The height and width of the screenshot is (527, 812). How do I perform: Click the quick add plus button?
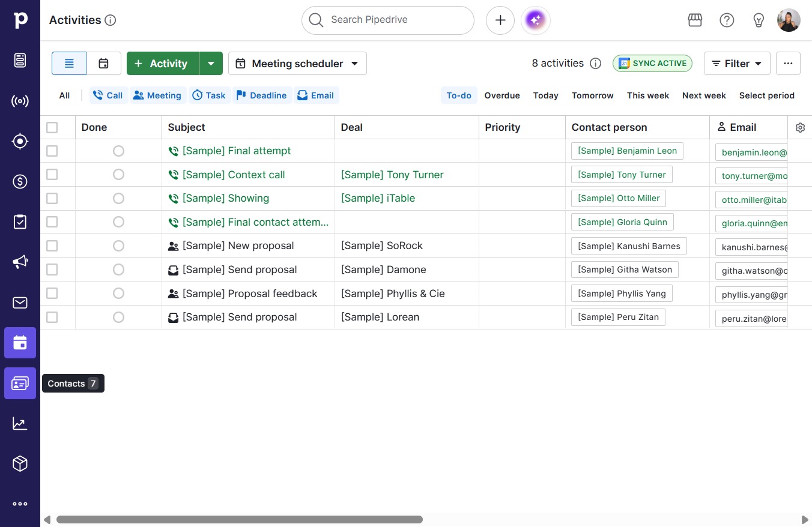coord(500,20)
